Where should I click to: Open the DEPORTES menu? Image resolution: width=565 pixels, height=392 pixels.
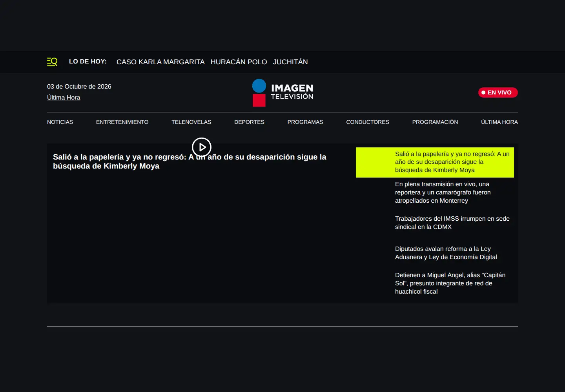[x=249, y=122]
